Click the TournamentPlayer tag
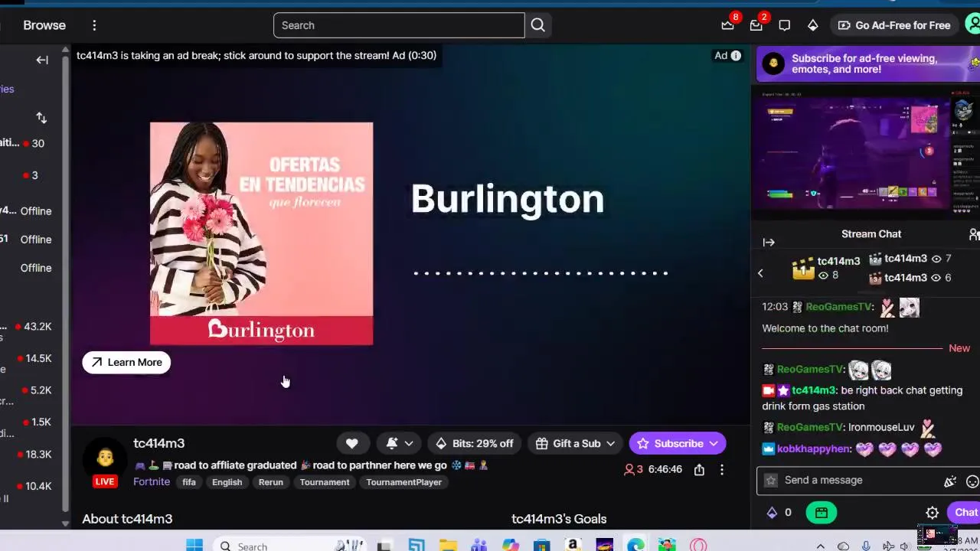This screenshot has width=980, height=551. (403, 482)
